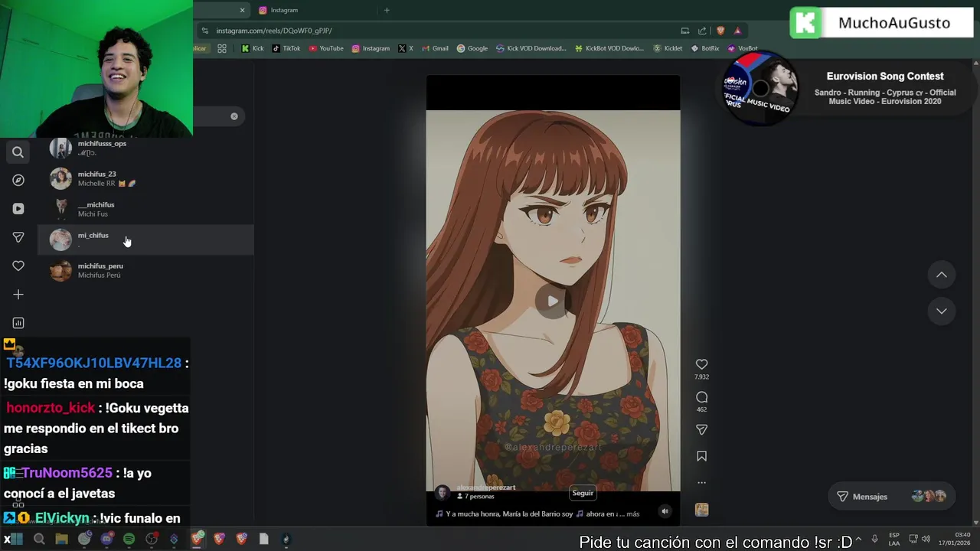Like the reel with the heart icon

(x=701, y=364)
